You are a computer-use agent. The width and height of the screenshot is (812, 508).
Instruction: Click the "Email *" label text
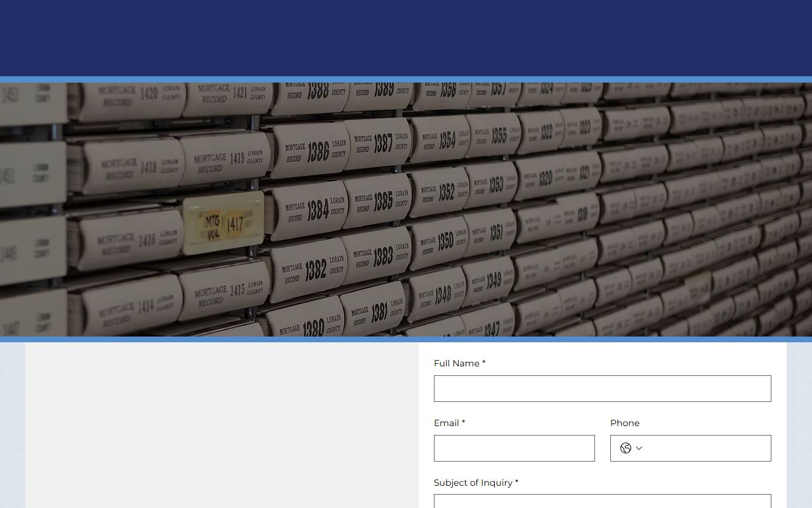coord(449,423)
